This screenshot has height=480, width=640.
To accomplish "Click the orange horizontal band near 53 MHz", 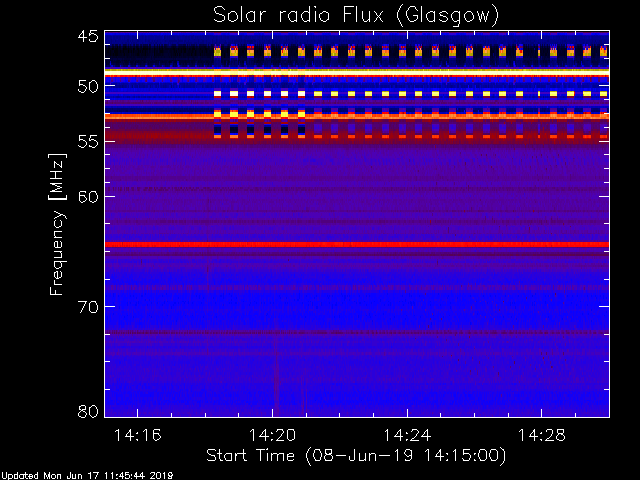I will click(357, 117).
